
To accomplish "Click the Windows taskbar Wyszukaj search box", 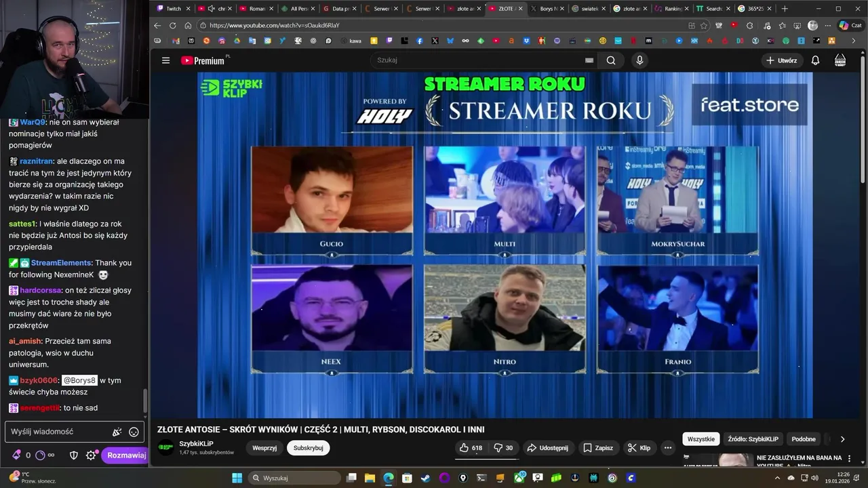I will [x=296, y=478].
